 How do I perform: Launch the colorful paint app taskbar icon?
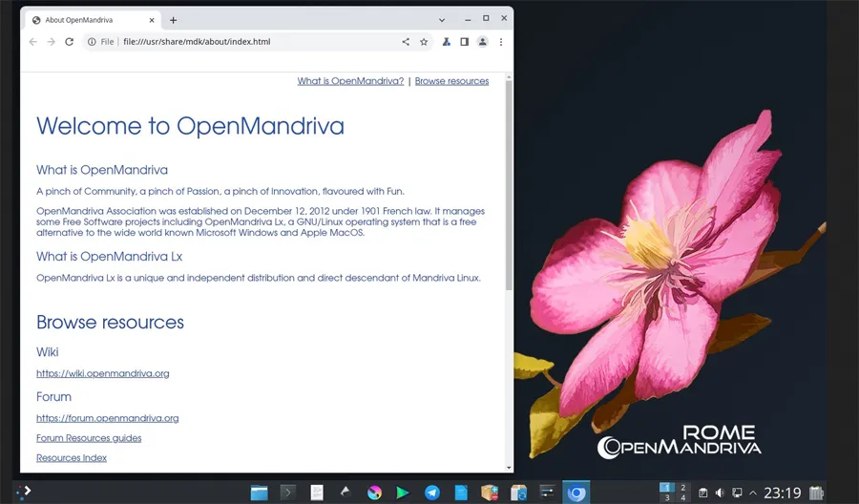[x=374, y=493]
